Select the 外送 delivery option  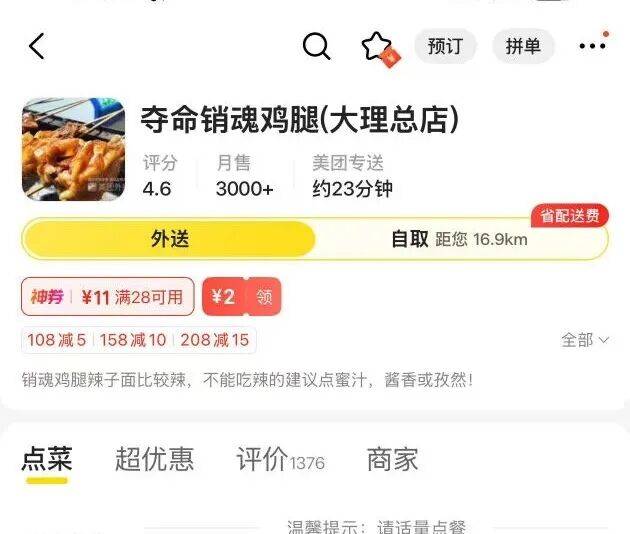(170, 239)
